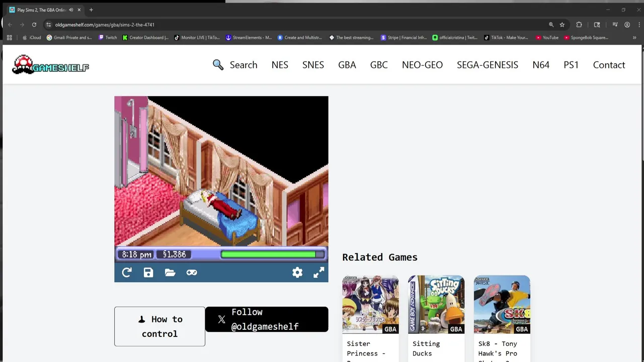Image resolution: width=644 pixels, height=362 pixels.
Task: Open the emulator gamepad controls icon
Action: coord(192,273)
